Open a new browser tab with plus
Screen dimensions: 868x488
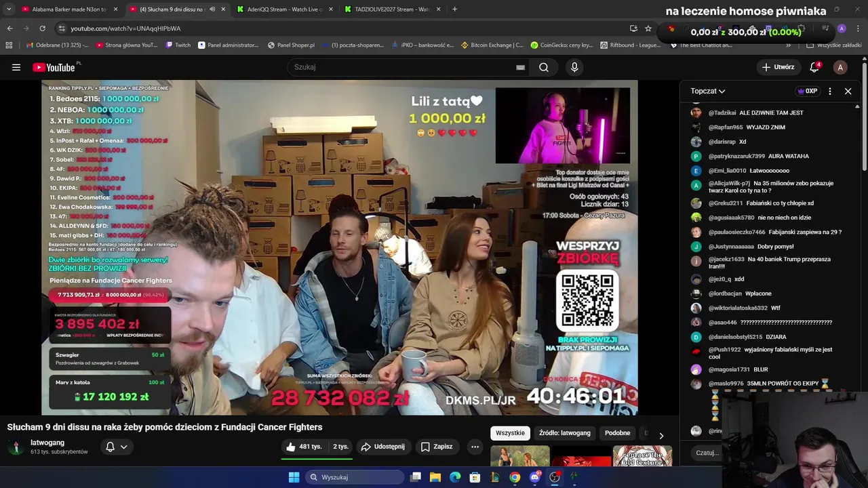point(454,9)
